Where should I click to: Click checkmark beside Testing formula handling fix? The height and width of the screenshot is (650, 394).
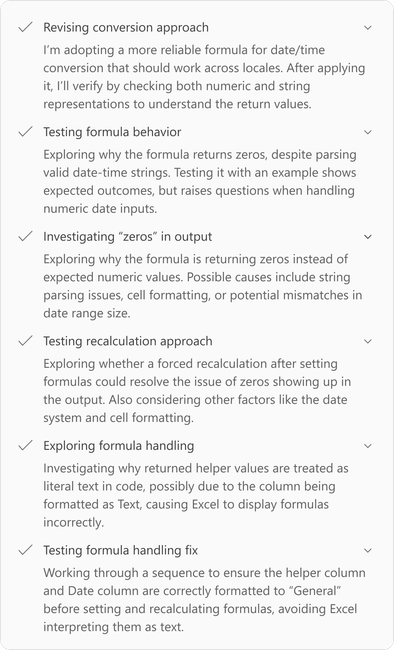[25, 550]
